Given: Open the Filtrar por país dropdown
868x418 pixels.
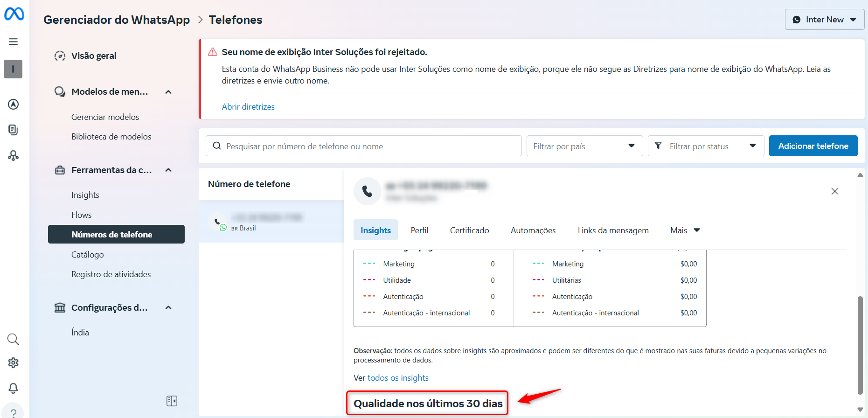Looking at the screenshot, I should point(584,146).
